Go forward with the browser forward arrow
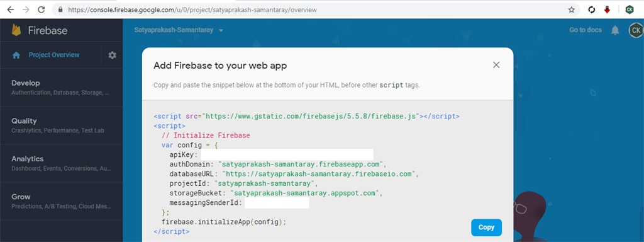This screenshot has width=644, height=242. (25, 9)
